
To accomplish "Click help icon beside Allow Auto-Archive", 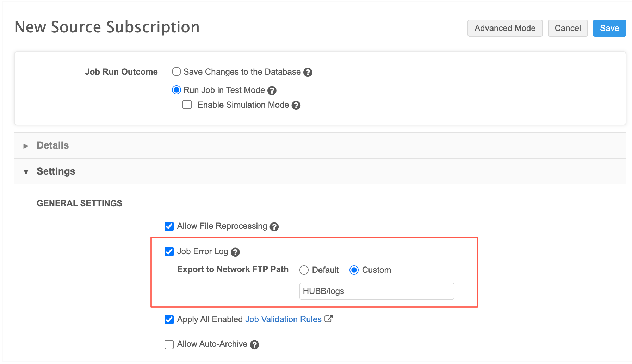I will coord(254,345).
